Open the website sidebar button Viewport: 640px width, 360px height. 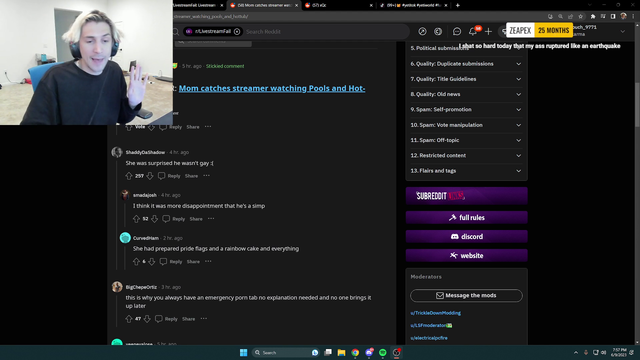click(x=467, y=256)
